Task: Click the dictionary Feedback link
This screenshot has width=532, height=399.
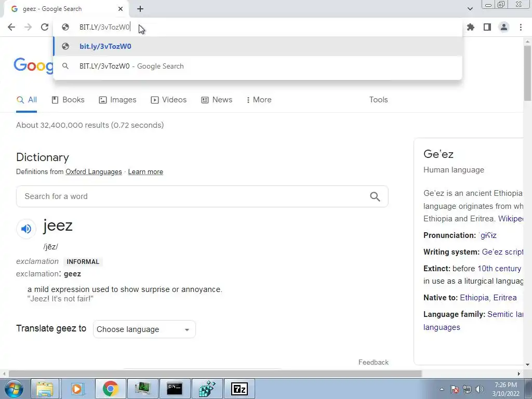Action: click(x=373, y=362)
